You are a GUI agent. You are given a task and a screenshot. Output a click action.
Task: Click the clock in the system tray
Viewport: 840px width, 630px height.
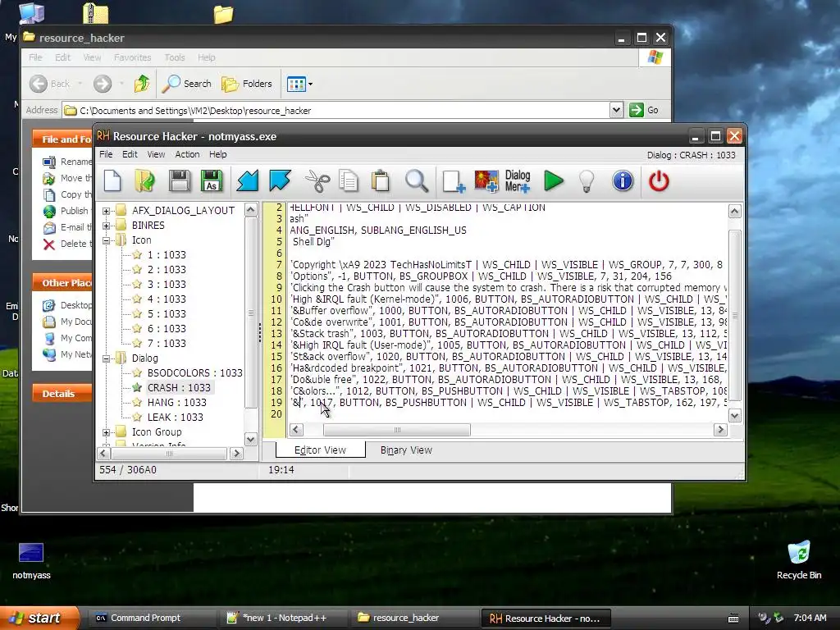tap(810, 618)
